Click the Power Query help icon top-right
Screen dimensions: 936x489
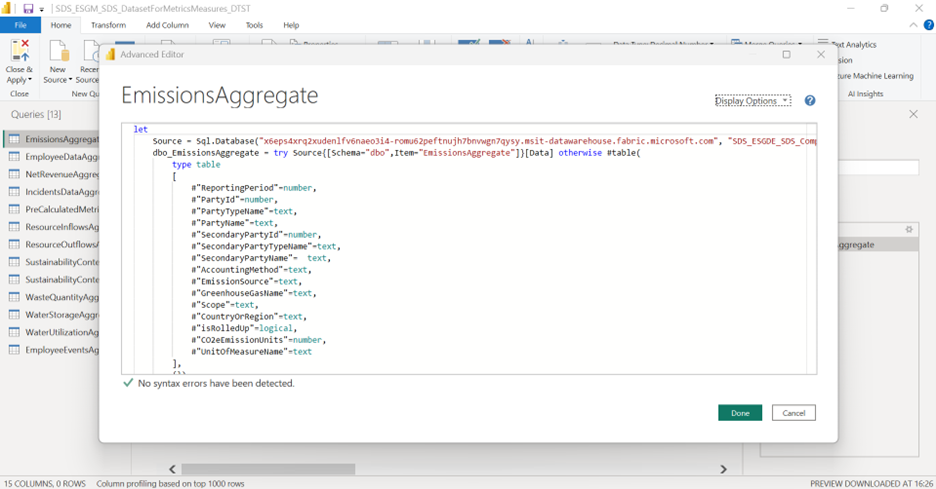pos(929,25)
